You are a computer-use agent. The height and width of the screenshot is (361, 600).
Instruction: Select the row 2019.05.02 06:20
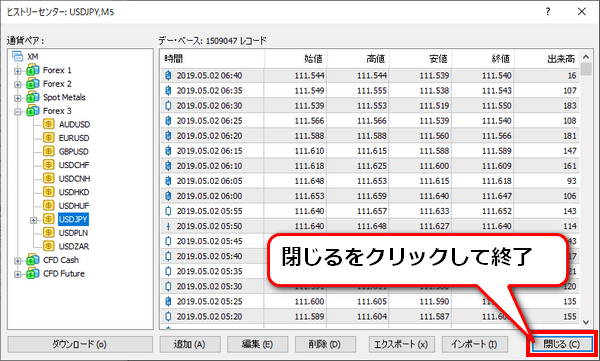click(x=370, y=136)
